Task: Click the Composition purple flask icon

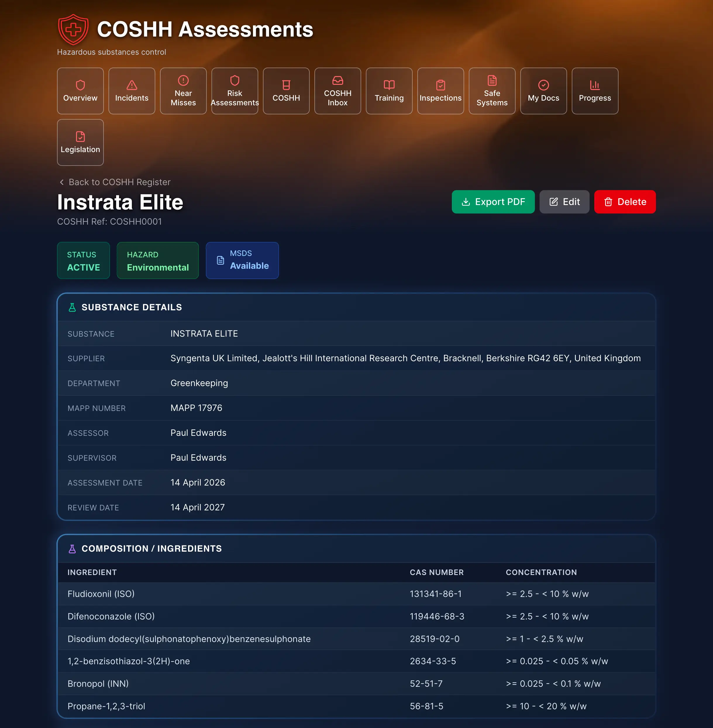Action: 72,549
